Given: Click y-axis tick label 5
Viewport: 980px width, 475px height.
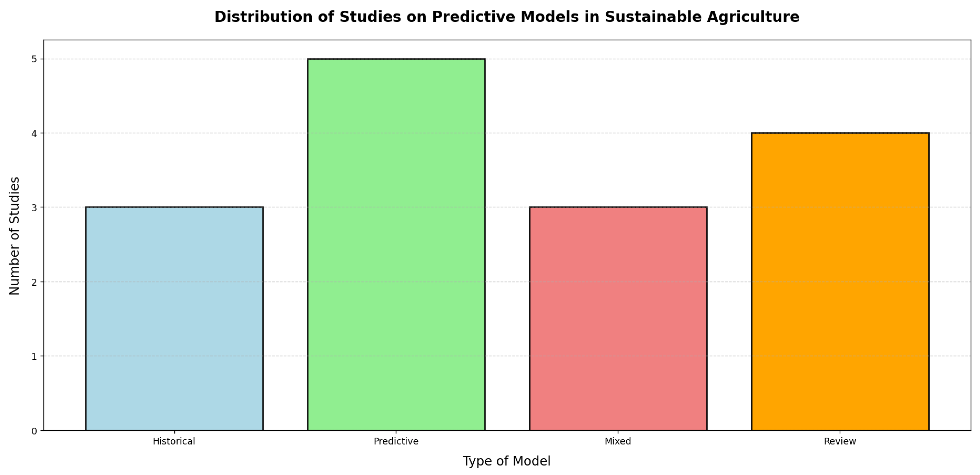Looking at the screenshot, I should point(34,59).
